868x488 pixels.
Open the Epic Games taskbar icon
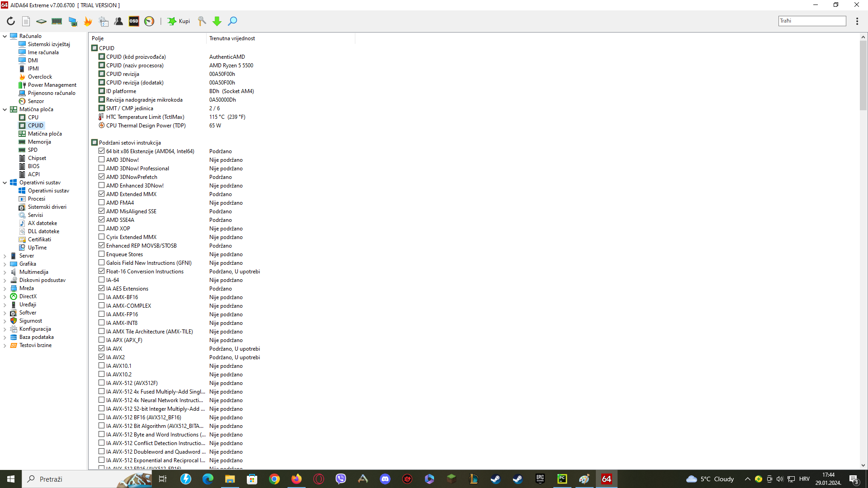[x=540, y=479]
